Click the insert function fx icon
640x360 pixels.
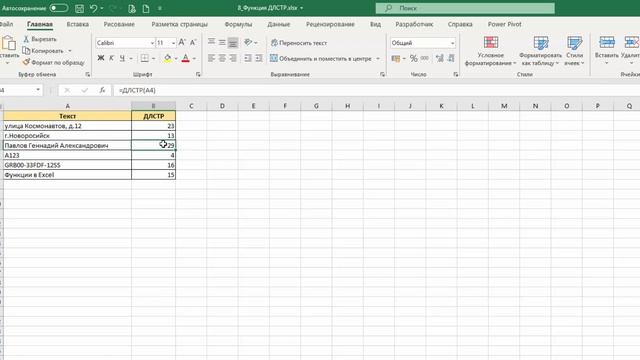point(102,90)
